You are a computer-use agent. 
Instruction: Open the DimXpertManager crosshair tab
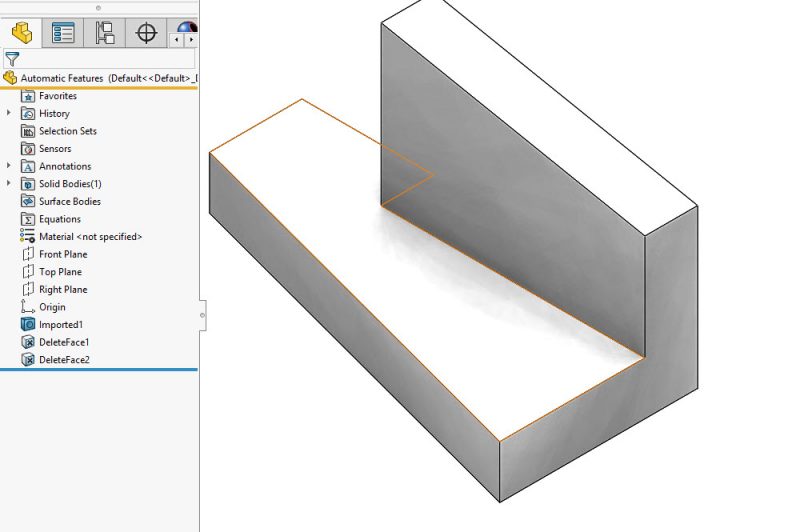tap(146, 33)
